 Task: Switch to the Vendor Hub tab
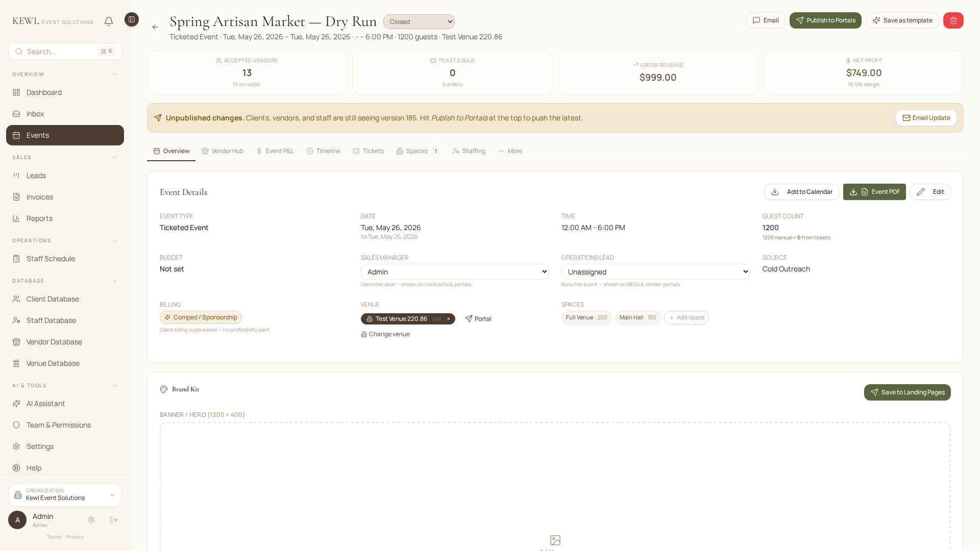[x=223, y=151]
